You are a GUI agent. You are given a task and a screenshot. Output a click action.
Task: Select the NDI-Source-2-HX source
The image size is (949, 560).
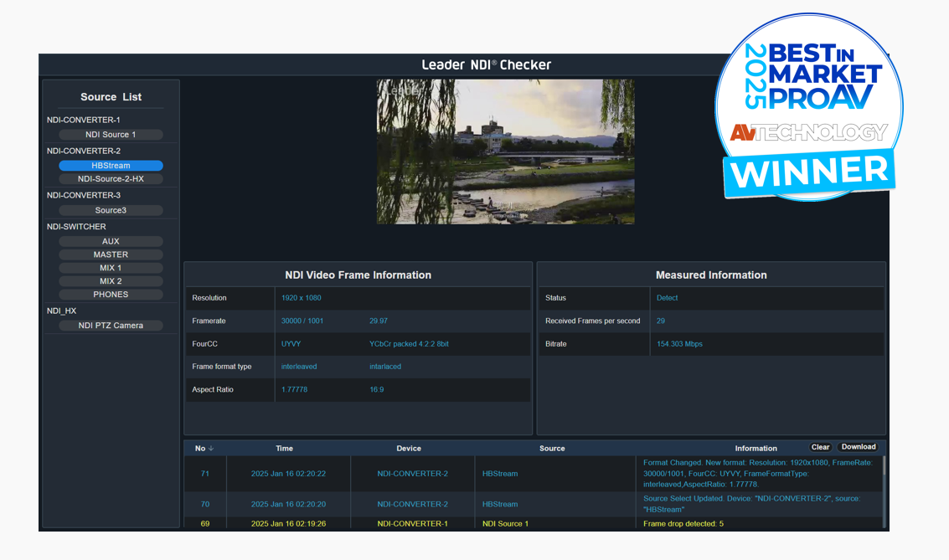111,179
